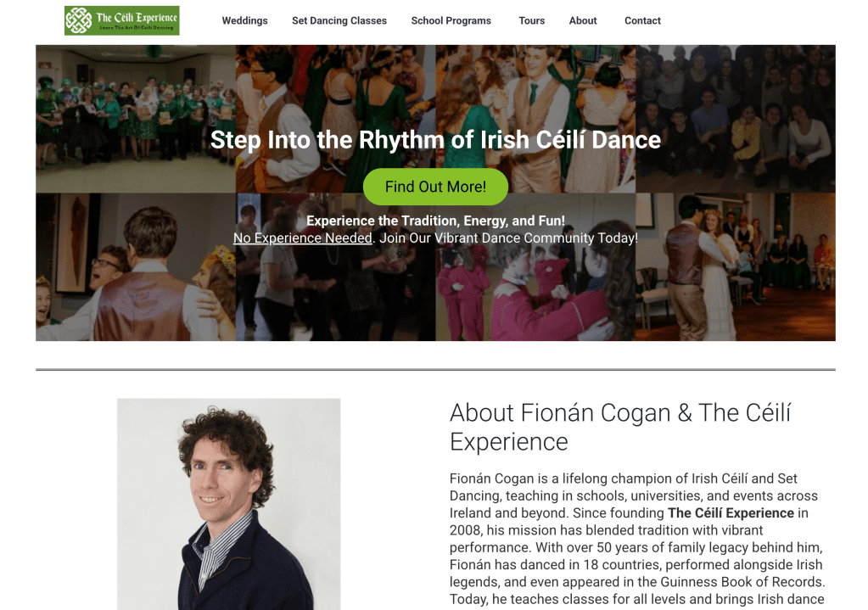Open Set Dancing Classes page
Viewport: 868px width, 610px height.
click(339, 20)
